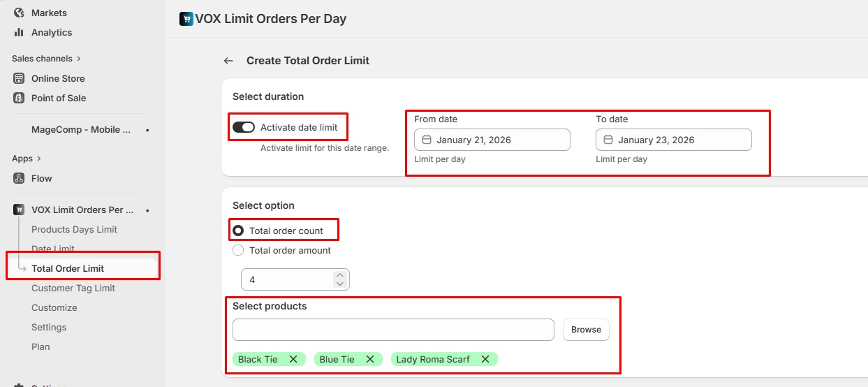
Task: Remove the Blue Tie product tag
Action: [370, 359]
